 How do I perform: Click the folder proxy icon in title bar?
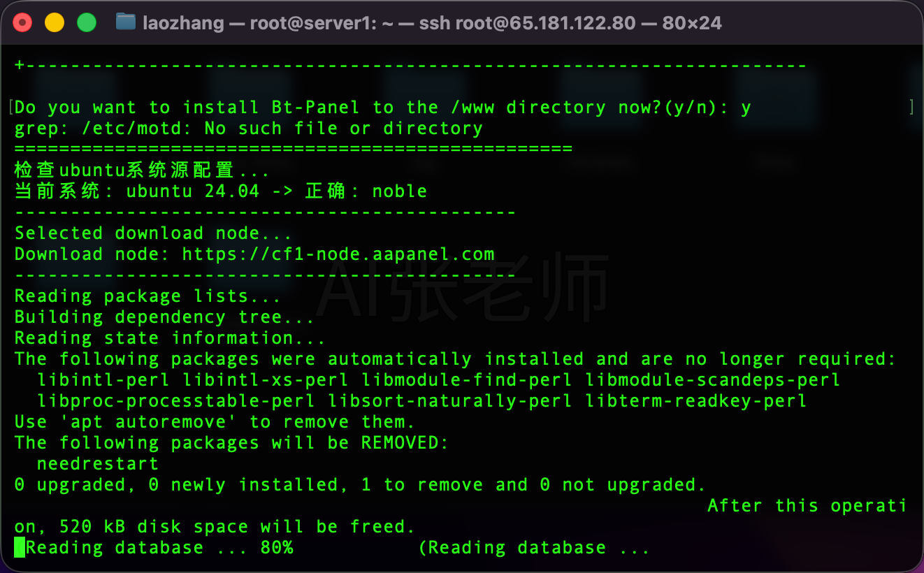tap(126, 22)
